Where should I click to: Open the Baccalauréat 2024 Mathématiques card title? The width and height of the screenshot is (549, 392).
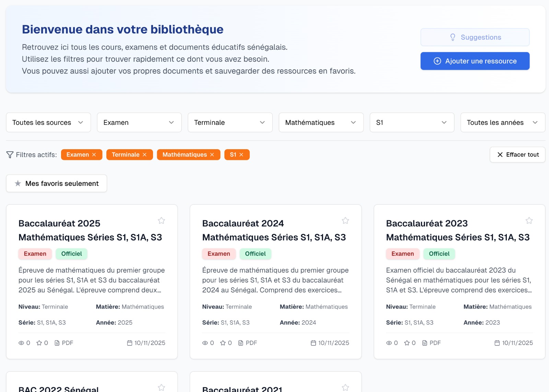(273, 230)
